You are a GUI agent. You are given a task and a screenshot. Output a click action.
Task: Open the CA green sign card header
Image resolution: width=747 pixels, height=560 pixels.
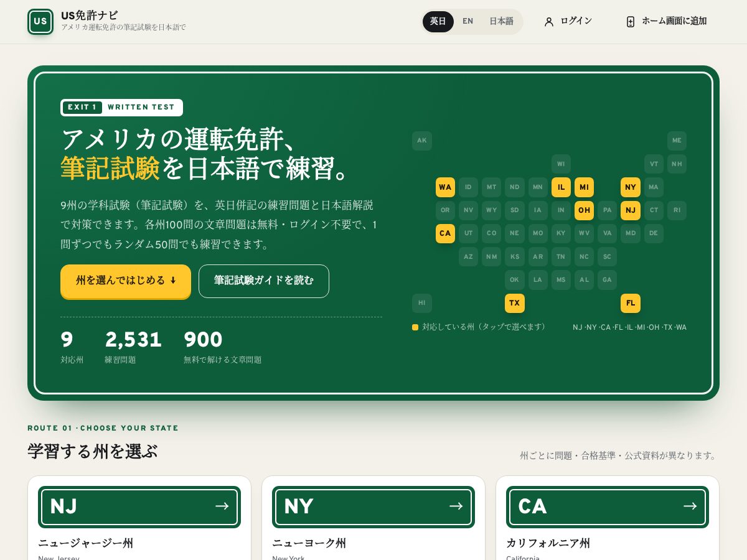point(608,507)
